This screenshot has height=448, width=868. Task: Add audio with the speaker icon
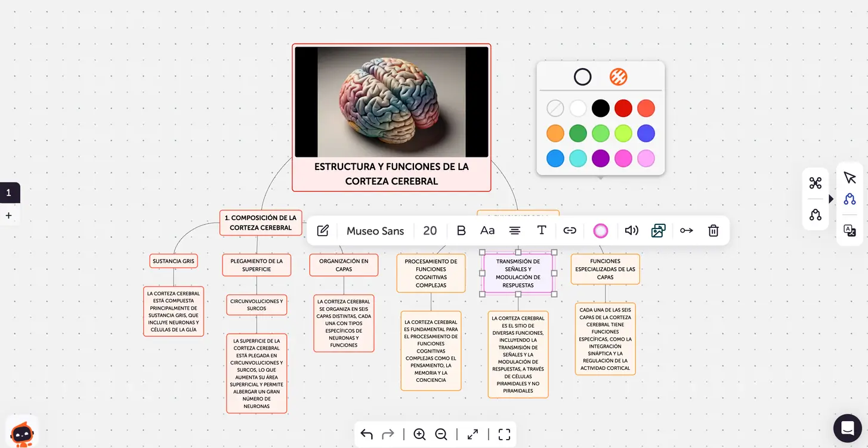[x=631, y=230]
